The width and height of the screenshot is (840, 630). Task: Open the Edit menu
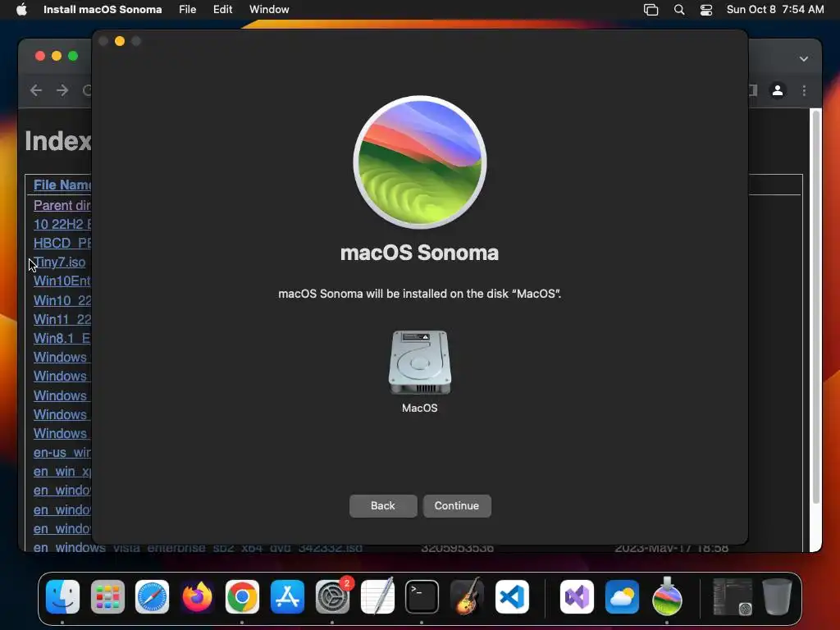pyautogui.click(x=223, y=9)
